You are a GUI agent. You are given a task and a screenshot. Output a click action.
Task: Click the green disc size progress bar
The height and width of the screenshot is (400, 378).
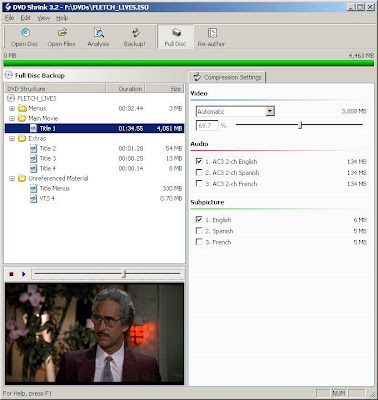coord(189,63)
